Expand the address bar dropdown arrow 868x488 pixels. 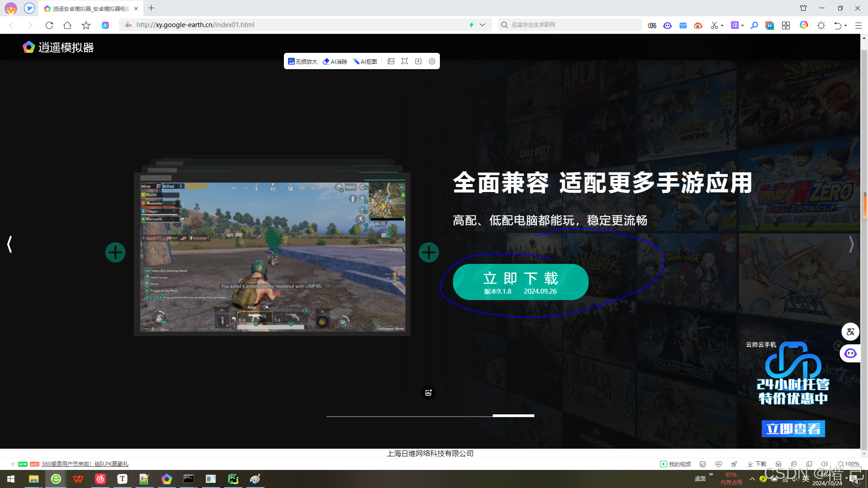[x=482, y=25]
